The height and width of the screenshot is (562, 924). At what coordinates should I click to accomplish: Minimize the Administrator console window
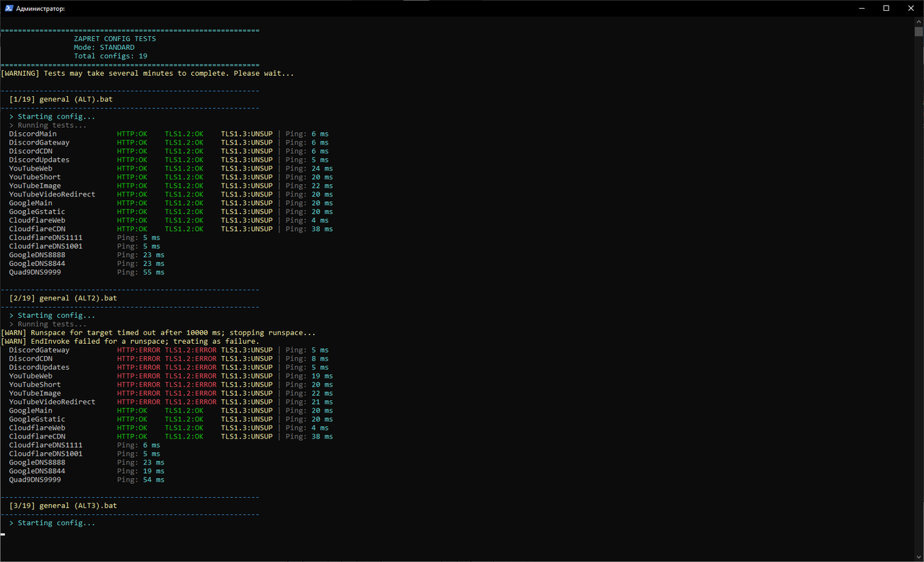coord(862,8)
